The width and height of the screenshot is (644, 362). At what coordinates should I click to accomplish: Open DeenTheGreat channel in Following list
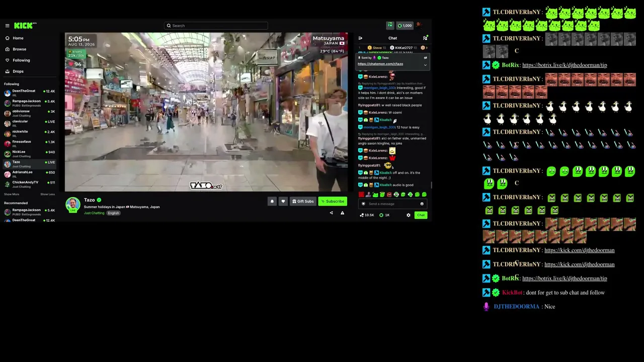click(x=30, y=93)
